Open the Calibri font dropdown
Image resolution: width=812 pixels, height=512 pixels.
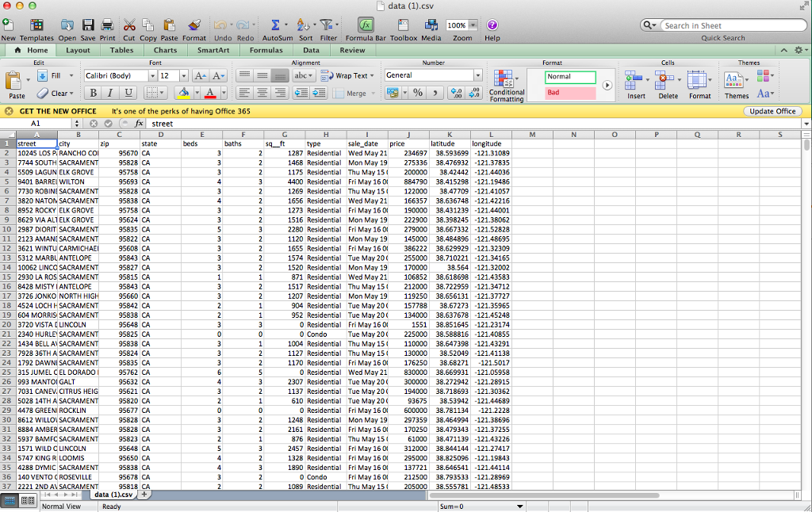155,75
